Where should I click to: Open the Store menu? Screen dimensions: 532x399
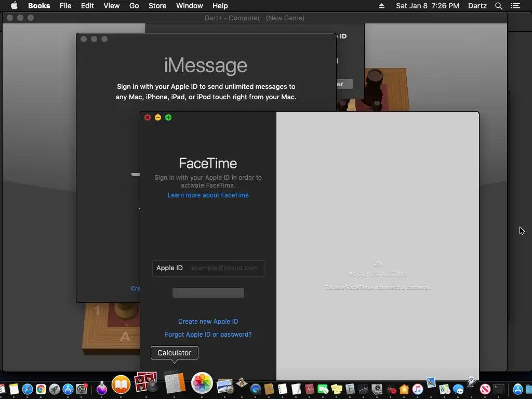157,6
